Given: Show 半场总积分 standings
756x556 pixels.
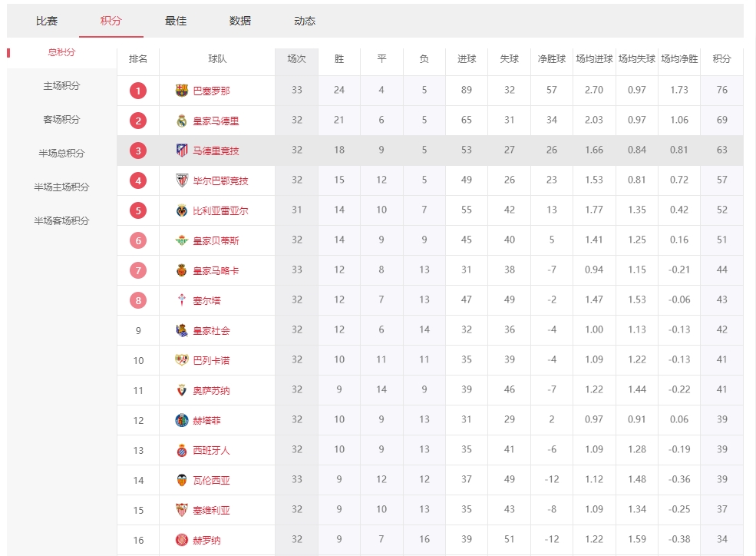Looking at the screenshot, I should click(x=61, y=154).
